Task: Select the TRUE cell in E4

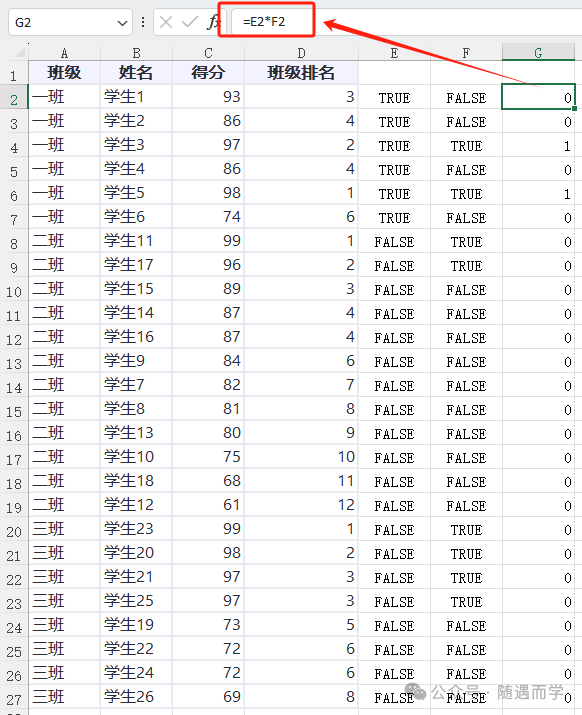Action: click(394, 145)
